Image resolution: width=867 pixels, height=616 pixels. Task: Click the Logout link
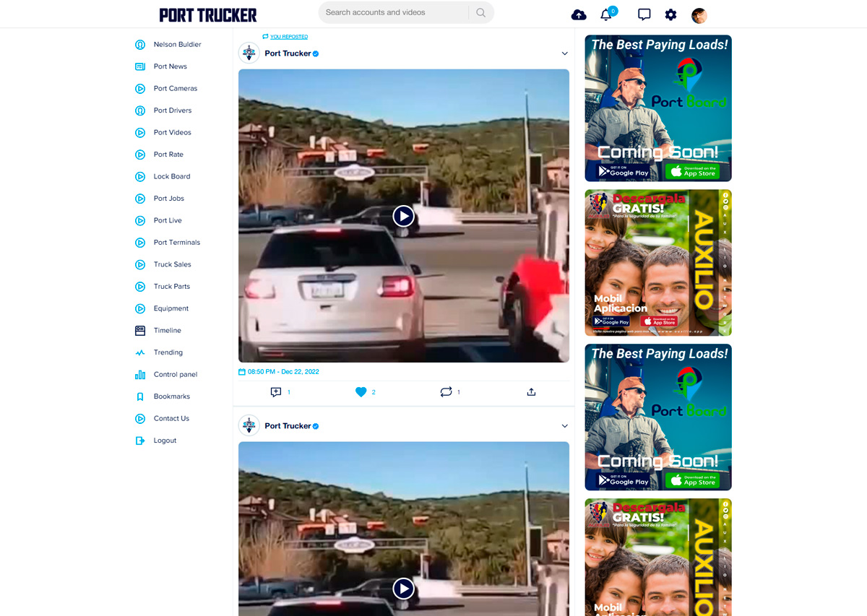tap(165, 441)
